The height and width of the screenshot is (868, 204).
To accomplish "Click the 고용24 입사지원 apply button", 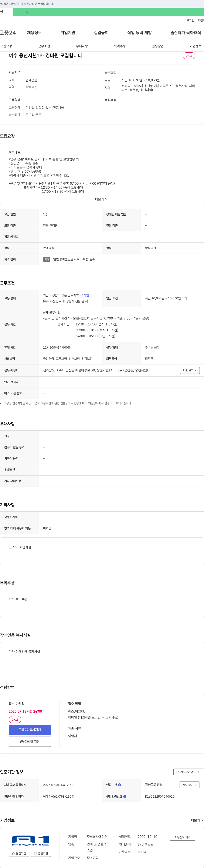I will coord(30,730).
